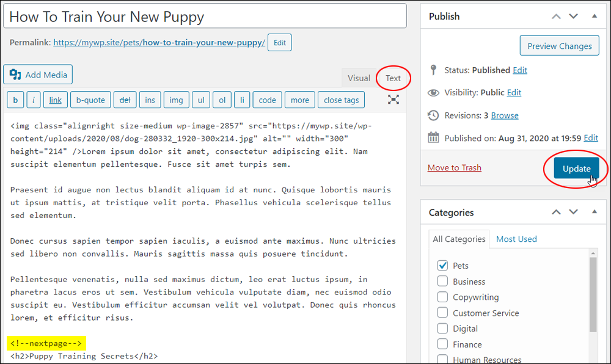This screenshot has height=364, width=611.
Task: Insert deleted text tag with del
Action: click(125, 100)
